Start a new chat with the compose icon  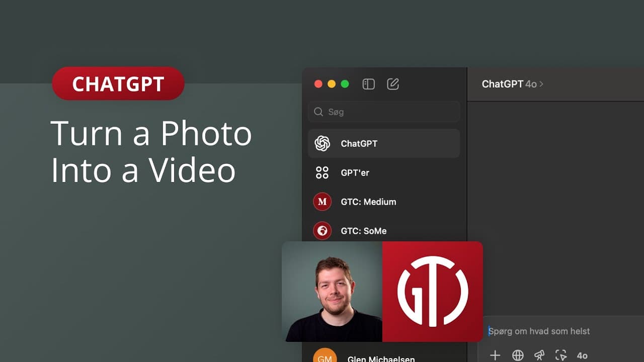(393, 84)
